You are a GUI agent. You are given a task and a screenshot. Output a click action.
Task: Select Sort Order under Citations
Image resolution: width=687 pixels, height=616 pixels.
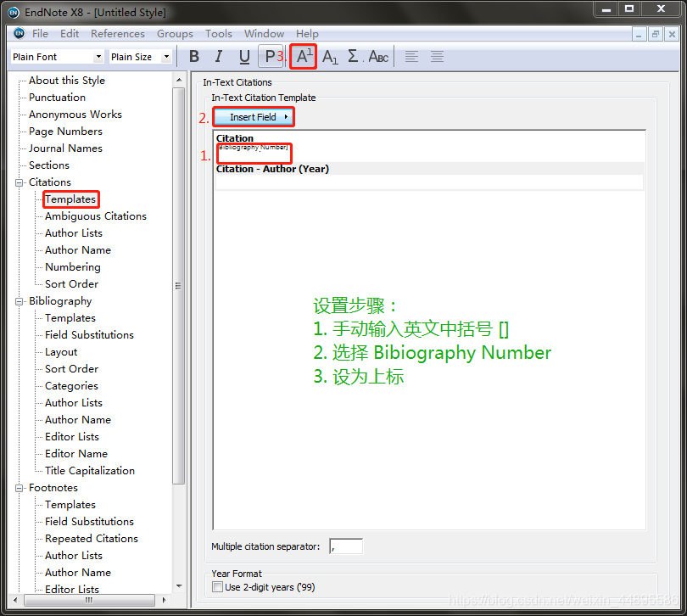click(x=71, y=284)
